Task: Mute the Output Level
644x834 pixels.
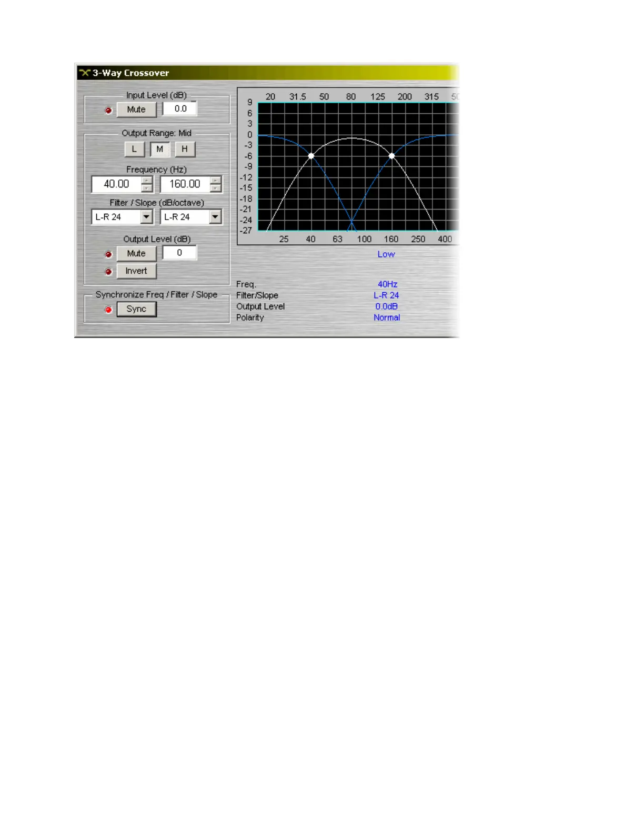Action: [x=136, y=253]
